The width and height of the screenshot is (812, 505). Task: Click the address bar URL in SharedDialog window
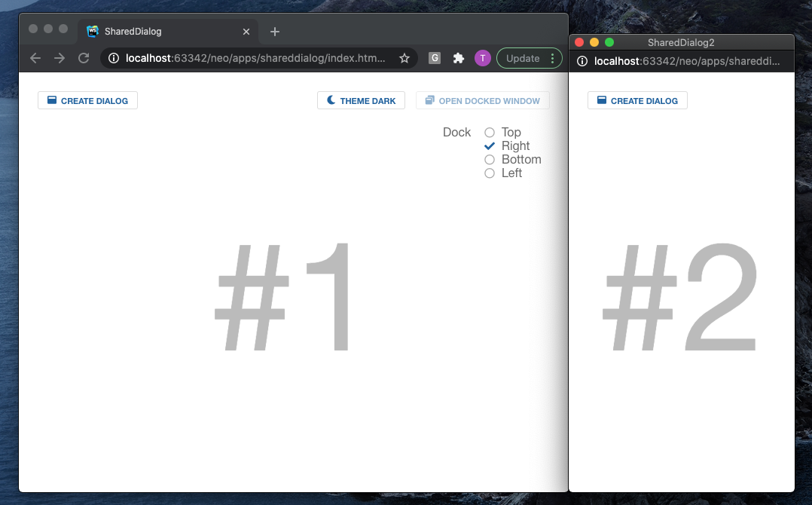pos(255,58)
